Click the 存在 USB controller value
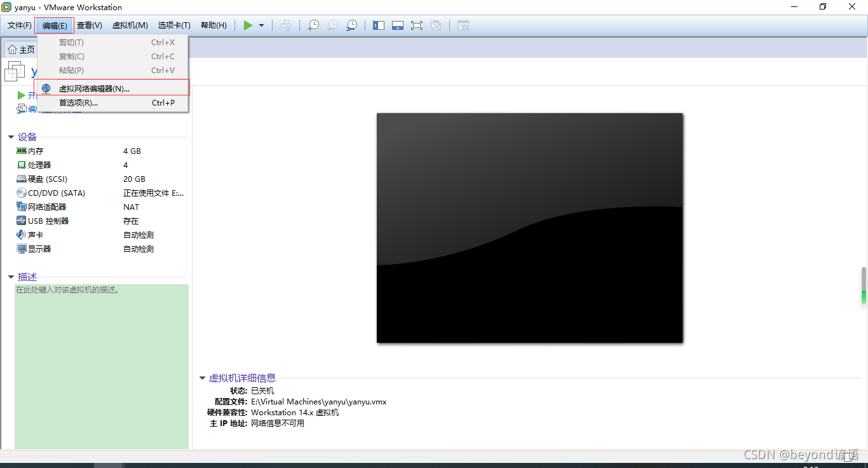Image resolution: width=868 pixels, height=468 pixels. click(131, 221)
